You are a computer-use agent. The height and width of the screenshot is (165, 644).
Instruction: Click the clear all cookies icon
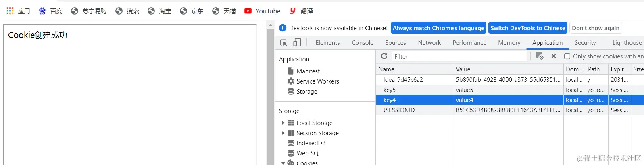point(539,56)
